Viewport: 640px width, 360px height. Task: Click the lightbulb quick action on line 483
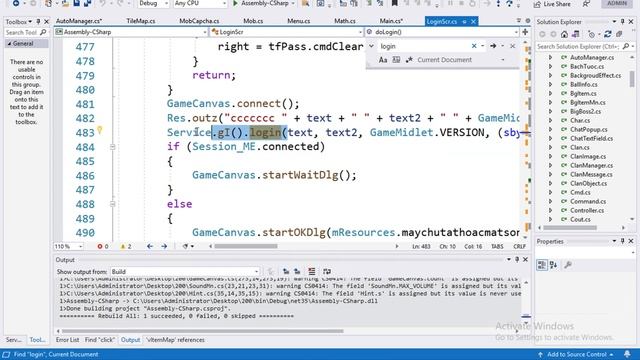pos(100,131)
